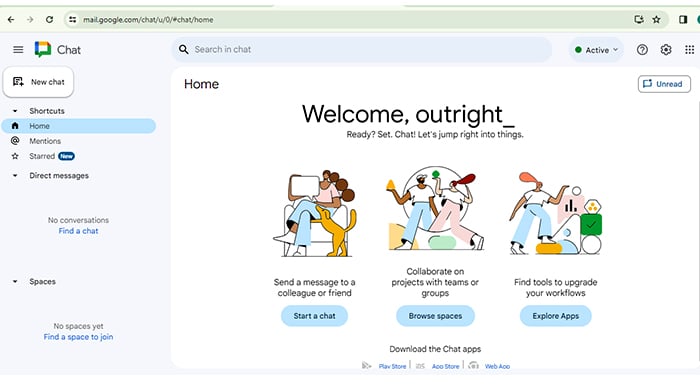The width and height of the screenshot is (700, 384).
Task: Go back with the browser back arrow
Action: pos(11,20)
